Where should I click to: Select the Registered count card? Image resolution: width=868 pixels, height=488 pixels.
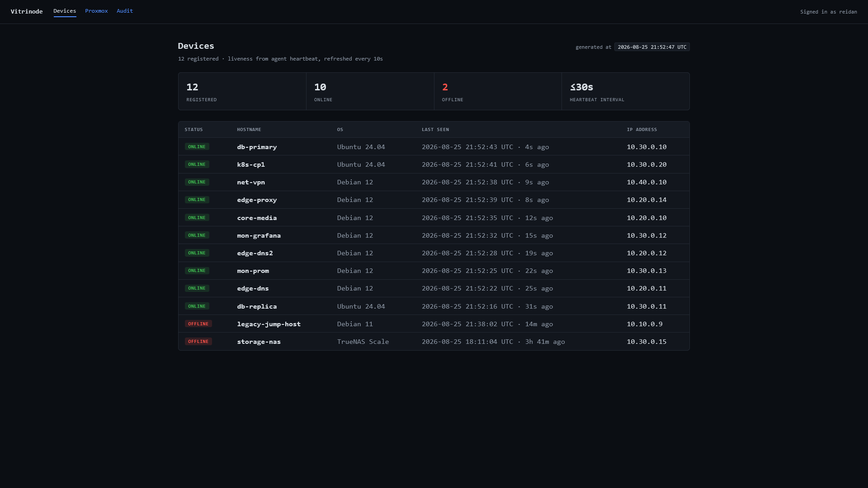coord(242,91)
